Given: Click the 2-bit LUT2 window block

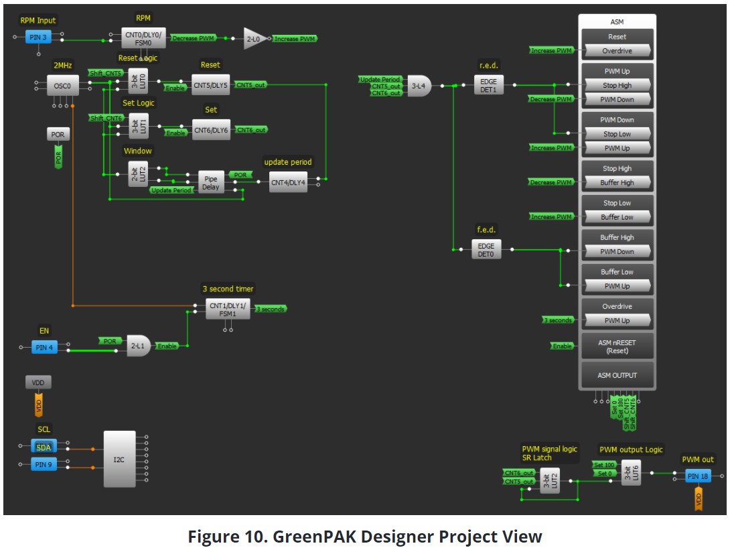Looking at the screenshot, I should 138,174.
